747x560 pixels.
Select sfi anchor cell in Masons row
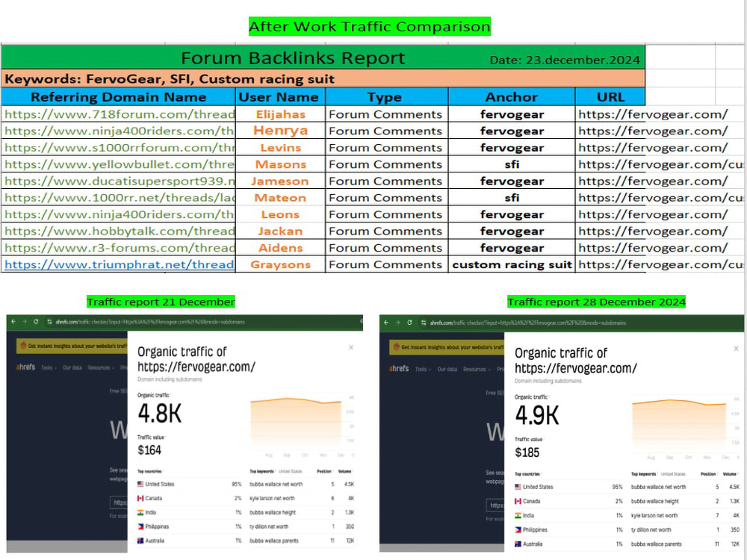[x=512, y=164]
